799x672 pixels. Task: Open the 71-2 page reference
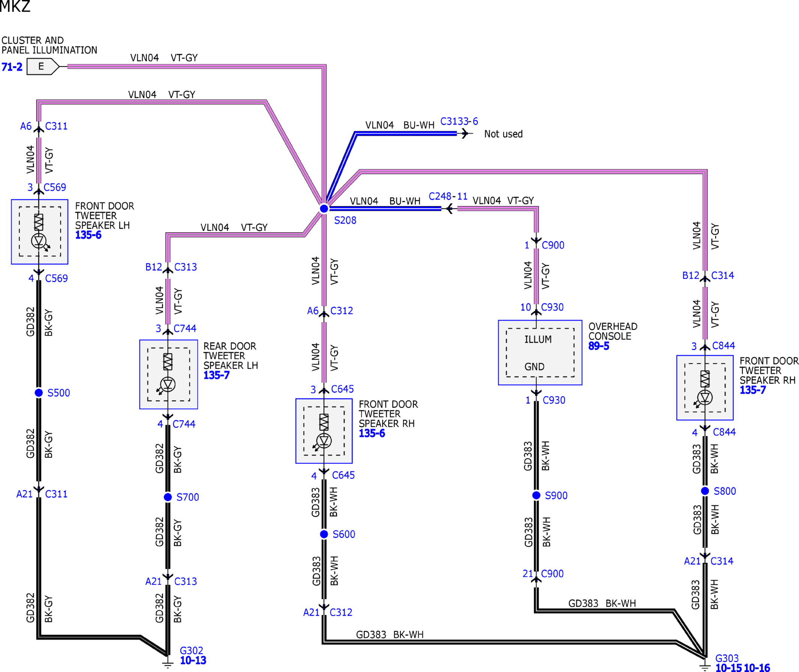(x=12, y=67)
